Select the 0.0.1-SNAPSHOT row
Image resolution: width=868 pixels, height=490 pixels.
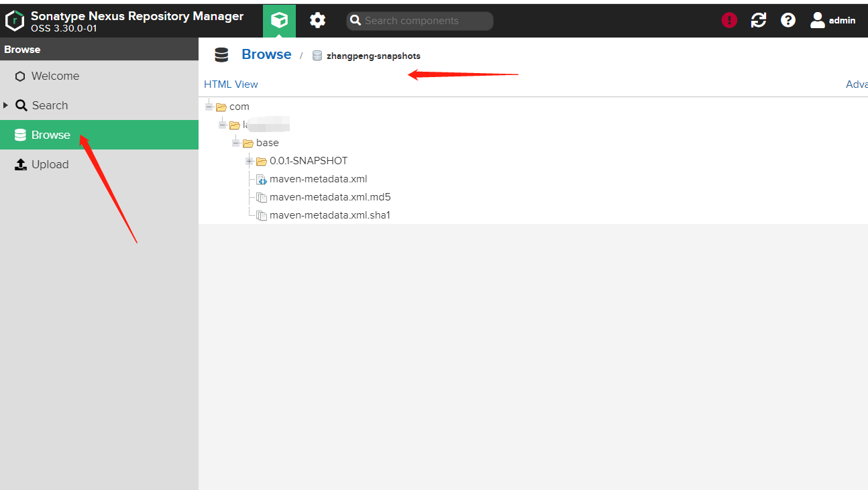(309, 161)
